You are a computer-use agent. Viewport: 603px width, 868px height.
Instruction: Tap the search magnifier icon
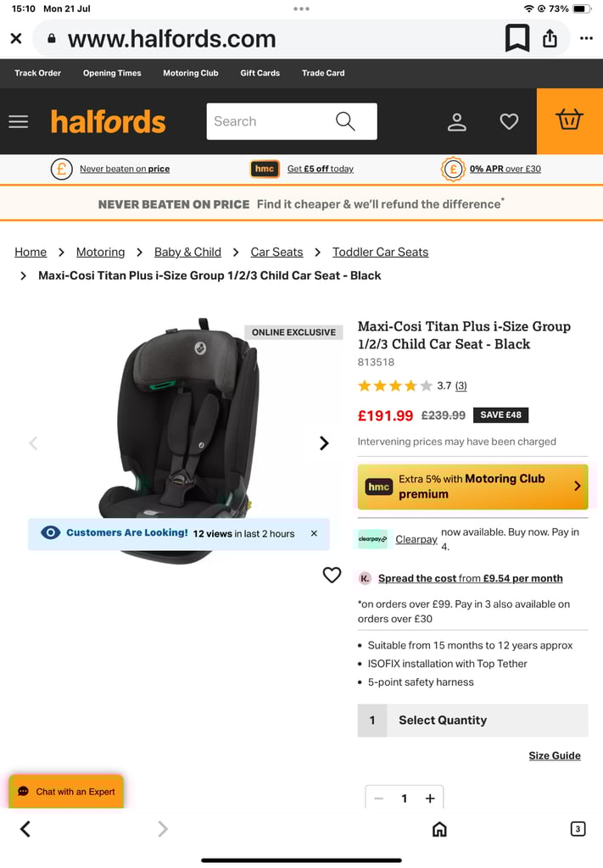pyautogui.click(x=345, y=121)
